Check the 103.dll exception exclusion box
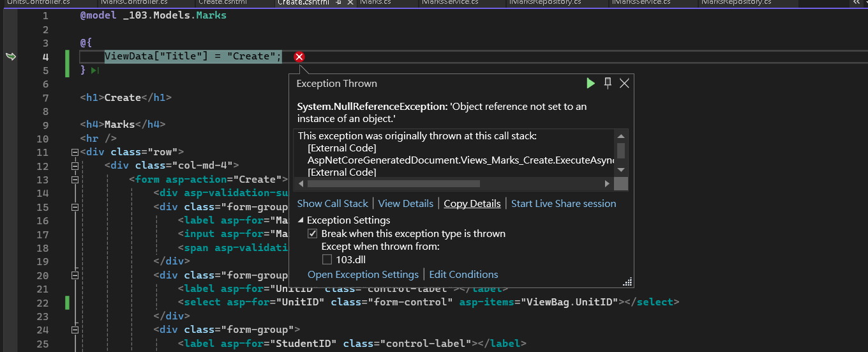The width and height of the screenshot is (868, 352). point(327,259)
